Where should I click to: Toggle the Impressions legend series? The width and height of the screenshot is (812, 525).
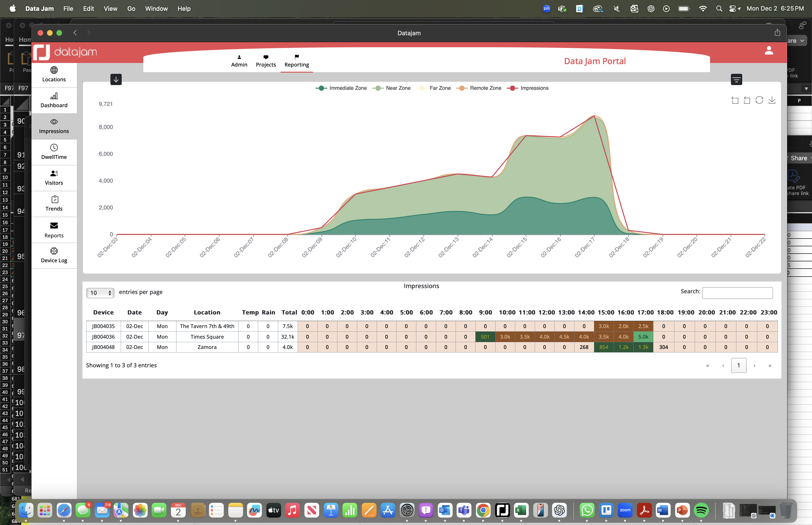click(x=528, y=88)
